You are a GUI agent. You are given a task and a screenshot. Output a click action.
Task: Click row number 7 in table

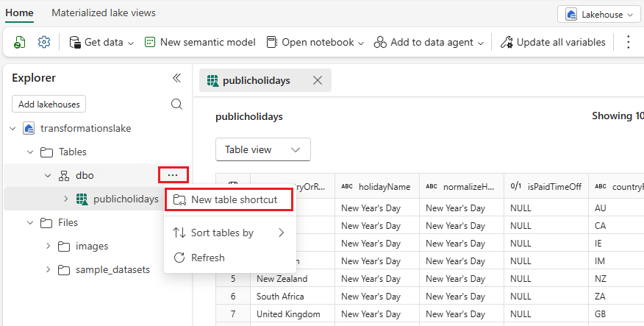pyautogui.click(x=233, y=314)
